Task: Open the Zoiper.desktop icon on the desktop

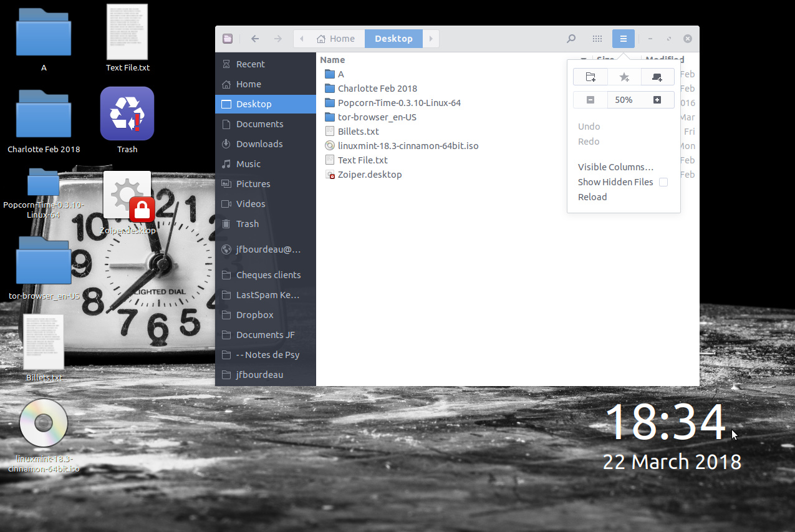Action: pos(127,193)
